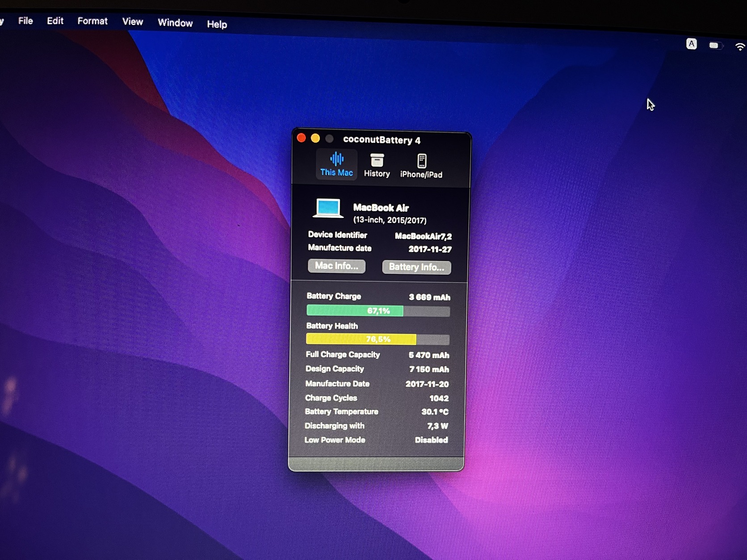Viewport: 747px width, 560px height.
Task: Open the Battery Info... button
Action: 416,267
